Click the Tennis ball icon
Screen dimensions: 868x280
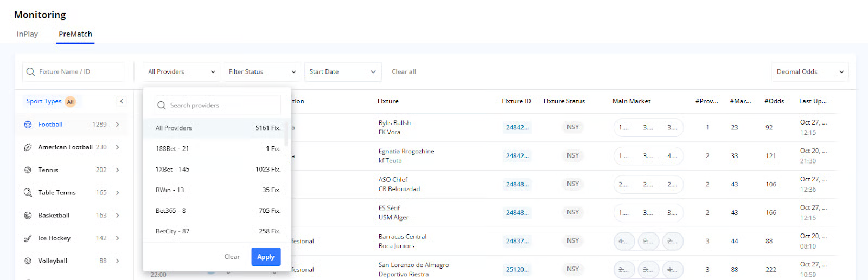tap(28, 170)
